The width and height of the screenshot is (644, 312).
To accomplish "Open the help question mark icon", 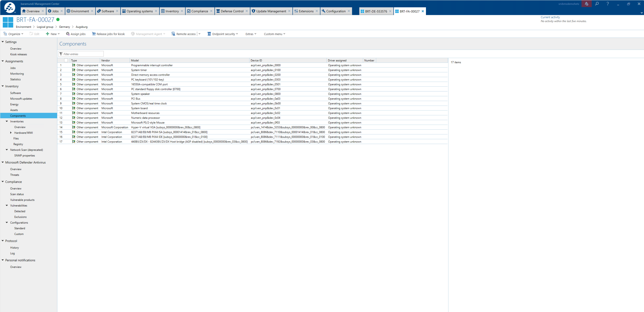I will coord(608,4).
